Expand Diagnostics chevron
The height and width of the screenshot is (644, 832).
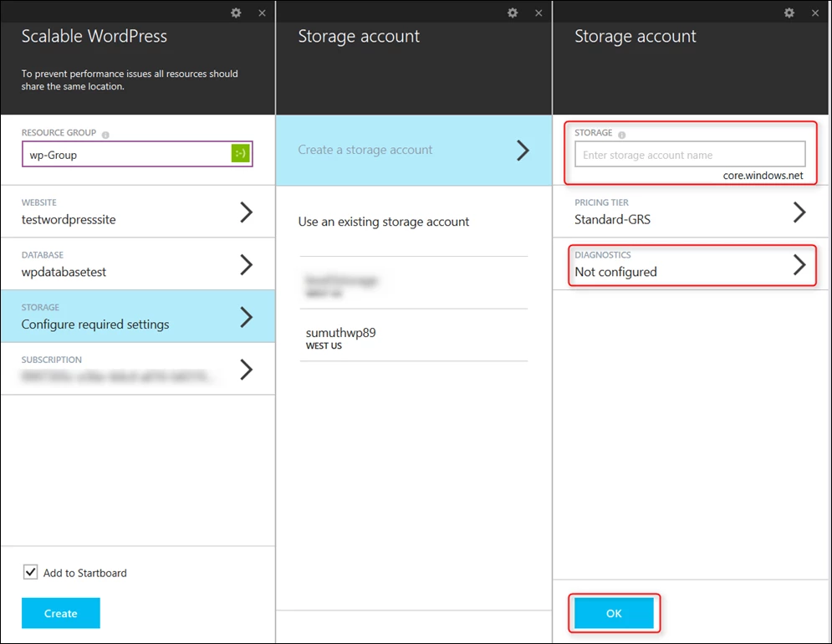pyautogui.click(x=799, y=264)
